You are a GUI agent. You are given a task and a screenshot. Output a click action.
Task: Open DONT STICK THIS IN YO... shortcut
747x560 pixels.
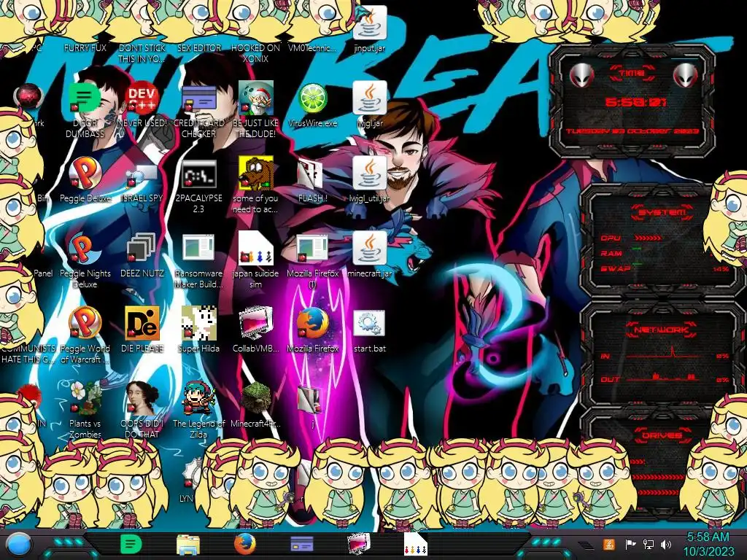point(142,52)
